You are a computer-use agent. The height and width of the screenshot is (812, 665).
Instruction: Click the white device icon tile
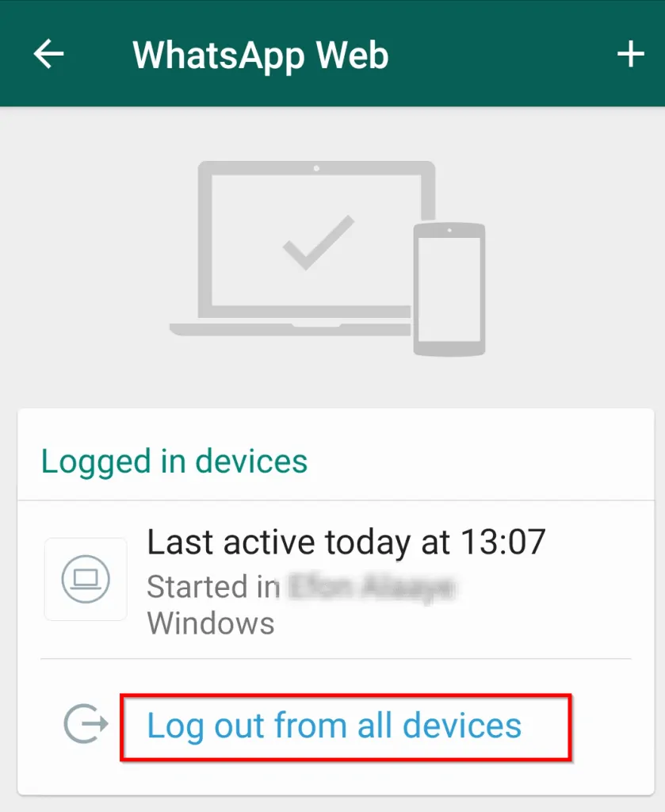click(x=86, y=579)
